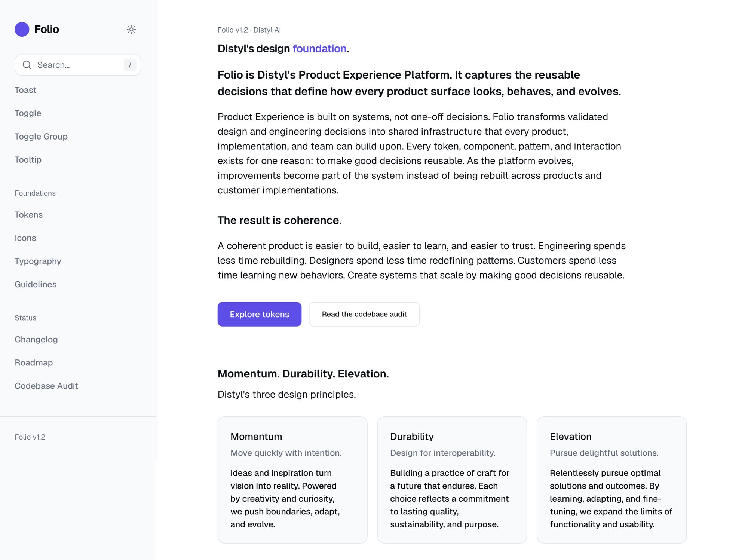The width and height of the screenshot is (748, 560).
Task: Open the Tokens foundations page
Action: tap(29, 215)
